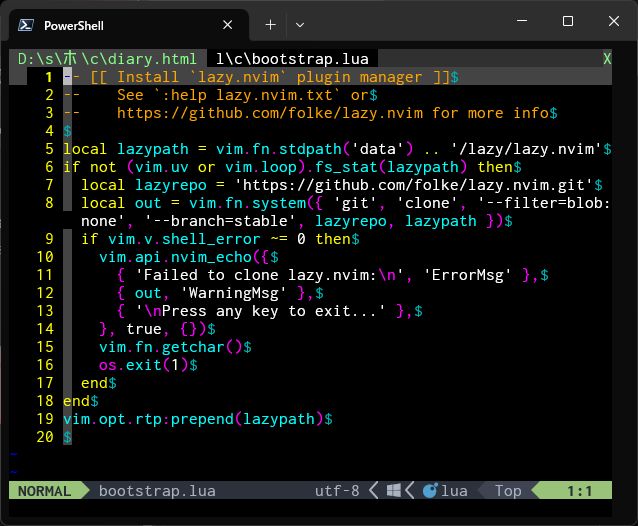Open a new terminal tab
This screenshot has width=638, height=526.
270,25
